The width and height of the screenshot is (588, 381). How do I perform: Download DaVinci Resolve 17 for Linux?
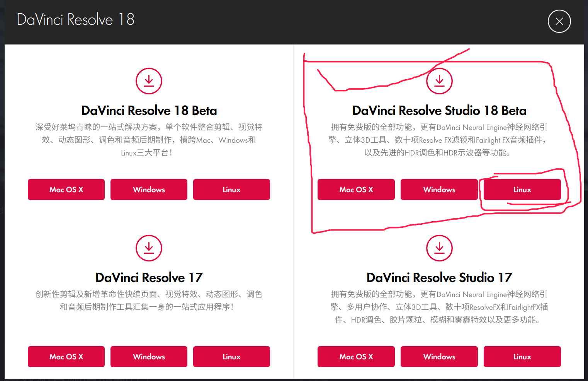tap(231, 356)
